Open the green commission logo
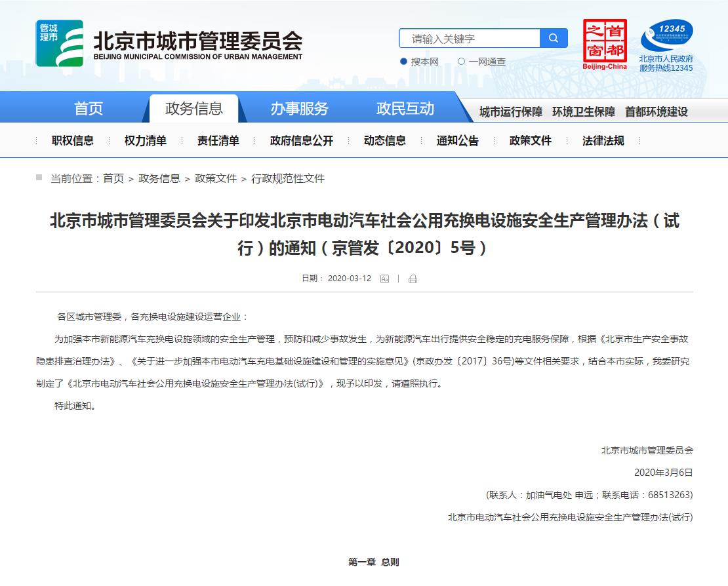The width and height of the screenshot is (728, 586). click(x=60, y=43)
